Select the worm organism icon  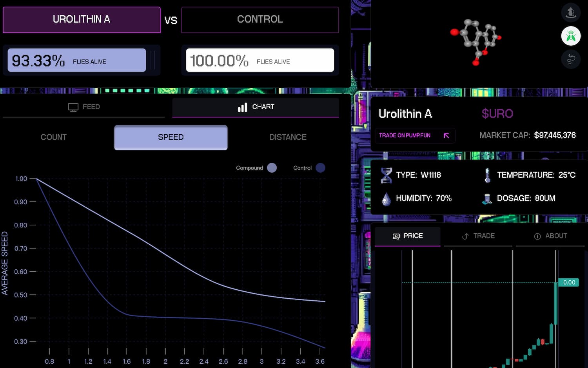(x=571, y=60)
